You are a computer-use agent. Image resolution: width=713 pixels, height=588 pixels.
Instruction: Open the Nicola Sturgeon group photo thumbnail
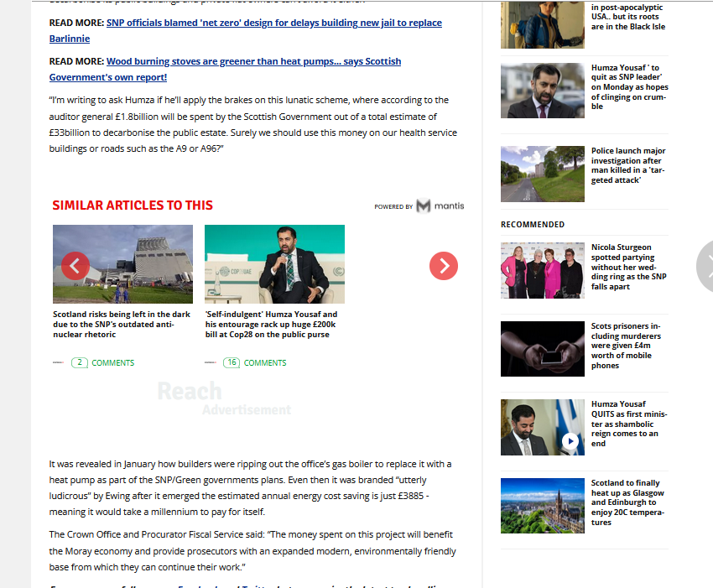(543, 271)
